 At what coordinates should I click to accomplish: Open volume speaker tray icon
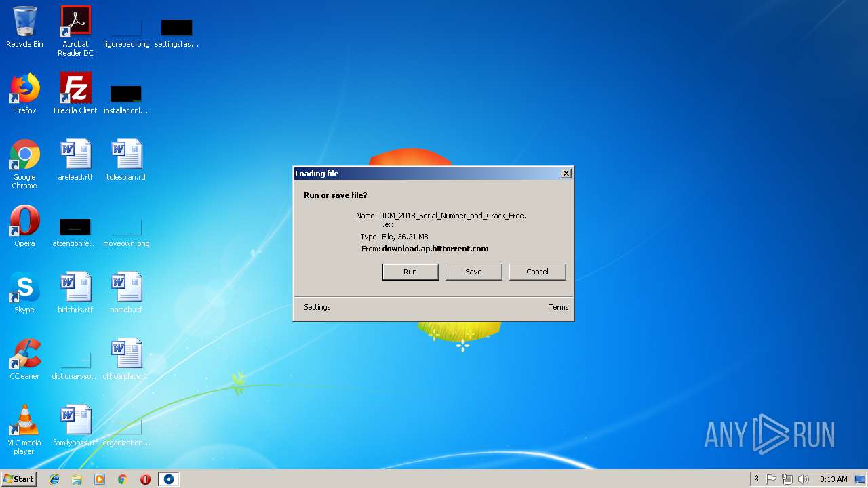(x=804, y=479)
